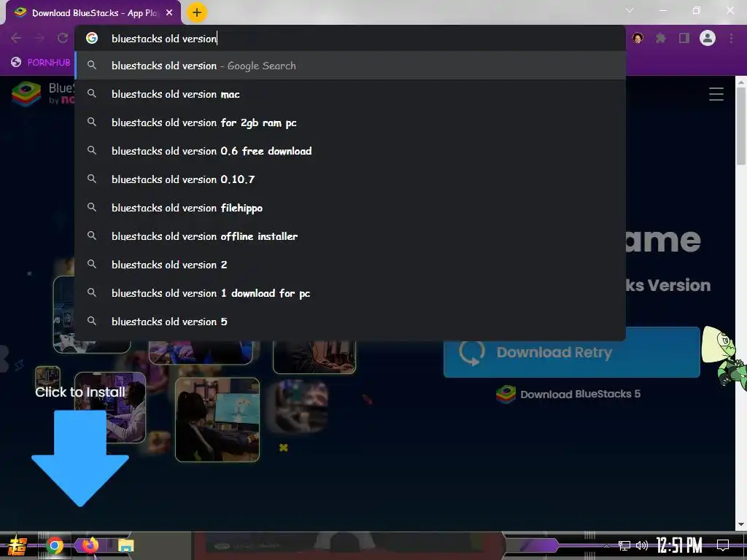This screenshot has width=747, height=560.
Task: Click the volume speaker tray icon
Action: point(642,545)
